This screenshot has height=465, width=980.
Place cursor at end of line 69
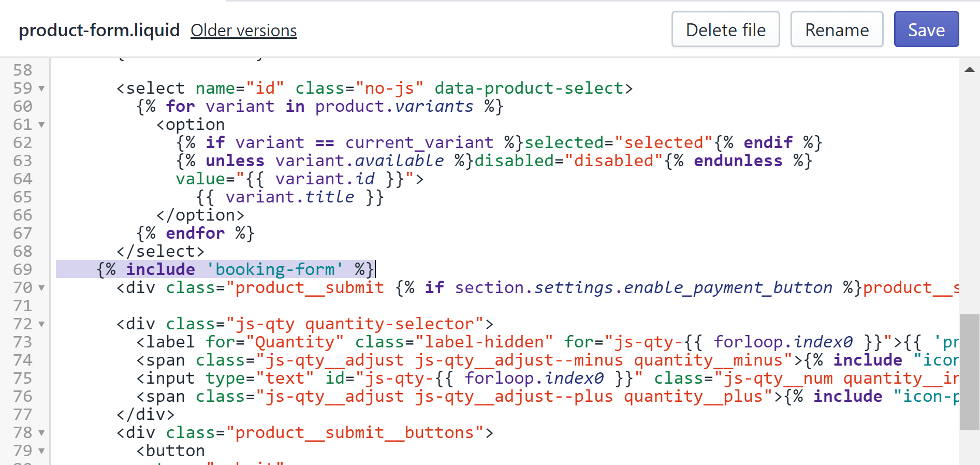point(375,269)
